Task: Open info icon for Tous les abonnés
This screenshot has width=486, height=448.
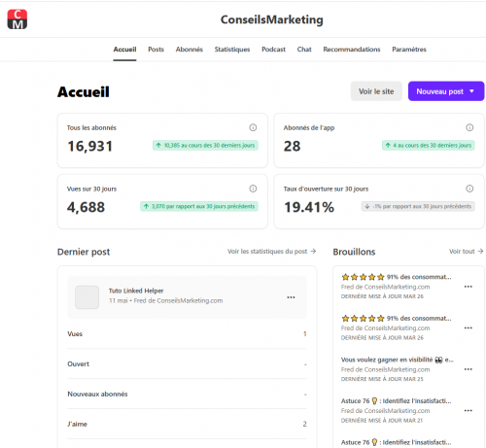Action: pyautogui.click(x=253, y=127)
